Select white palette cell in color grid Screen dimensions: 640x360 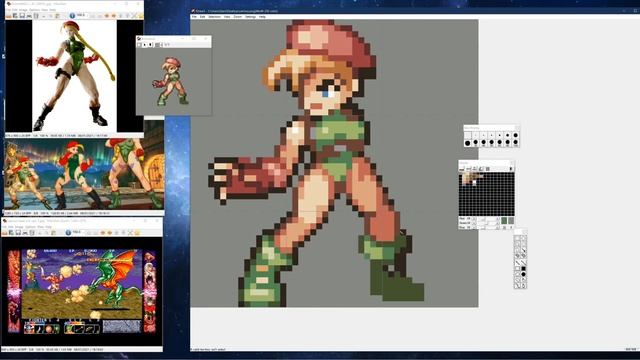click(x=475, y=182)
